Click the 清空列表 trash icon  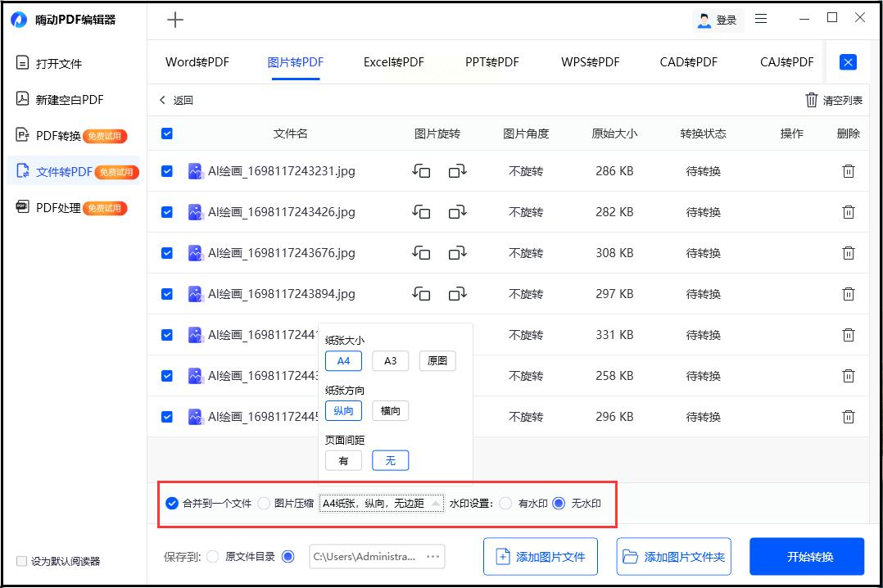coord(812,100)
